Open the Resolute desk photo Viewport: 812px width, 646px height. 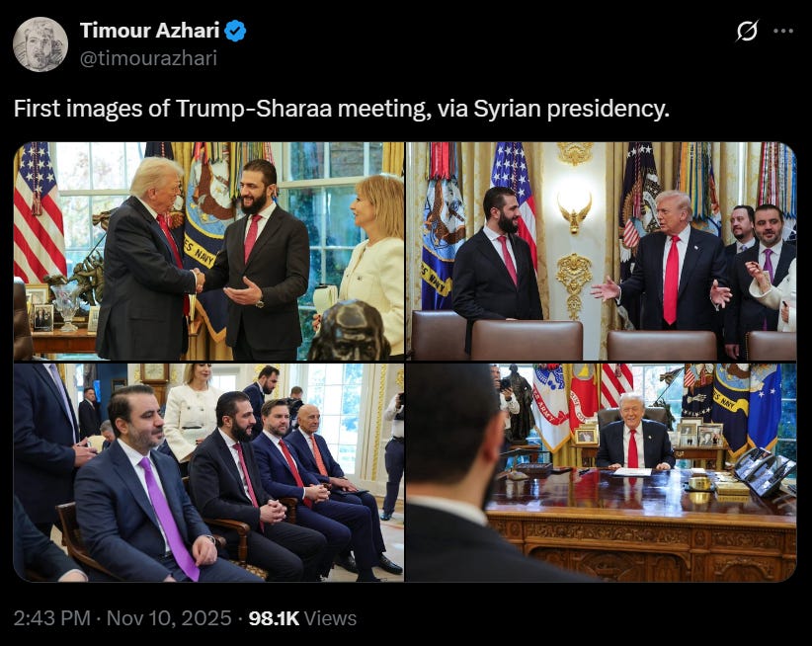(x=602, y=472)
